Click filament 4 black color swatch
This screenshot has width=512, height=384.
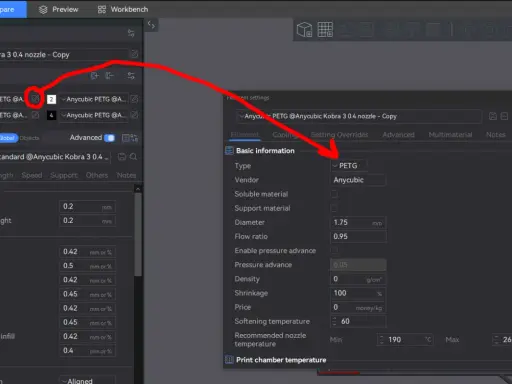tap(51, 115)
